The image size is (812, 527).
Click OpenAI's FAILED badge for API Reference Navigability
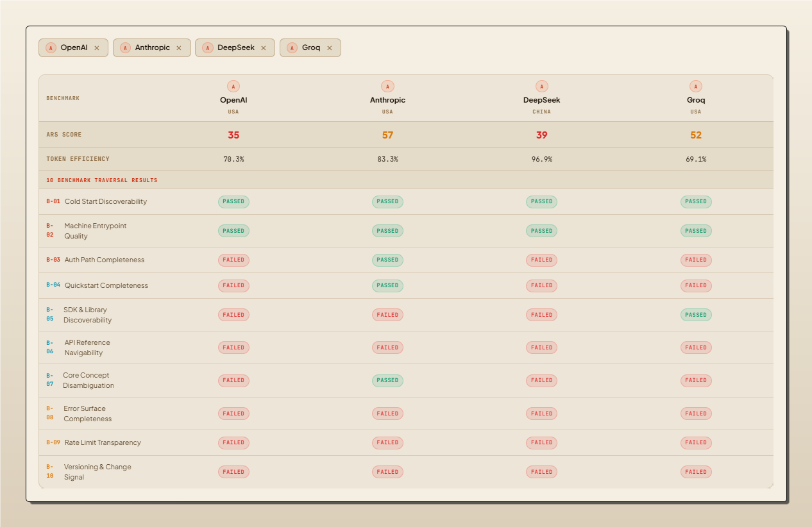click(x=233, y=347)
